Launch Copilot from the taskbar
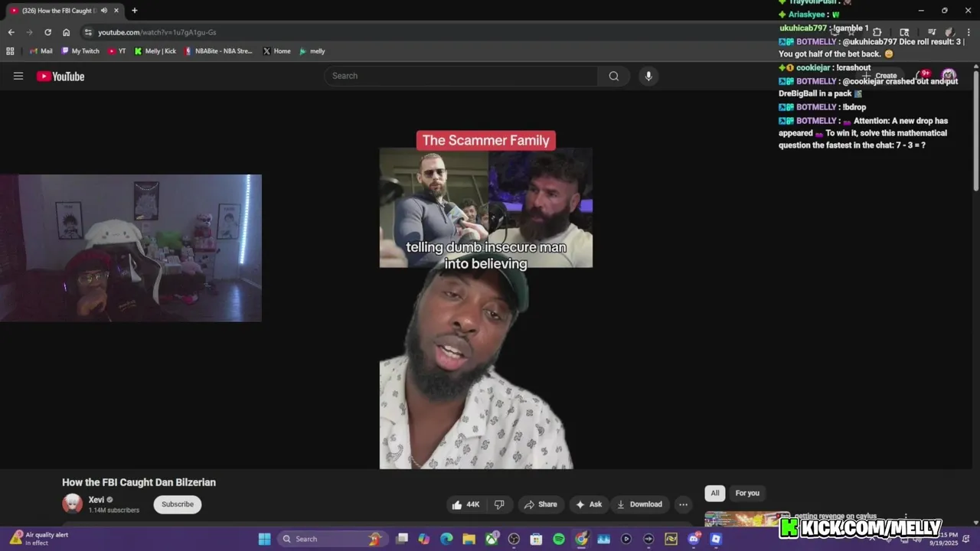Image resolution: width=980 pixels, height=551 pixels. [x=424, y=539]
